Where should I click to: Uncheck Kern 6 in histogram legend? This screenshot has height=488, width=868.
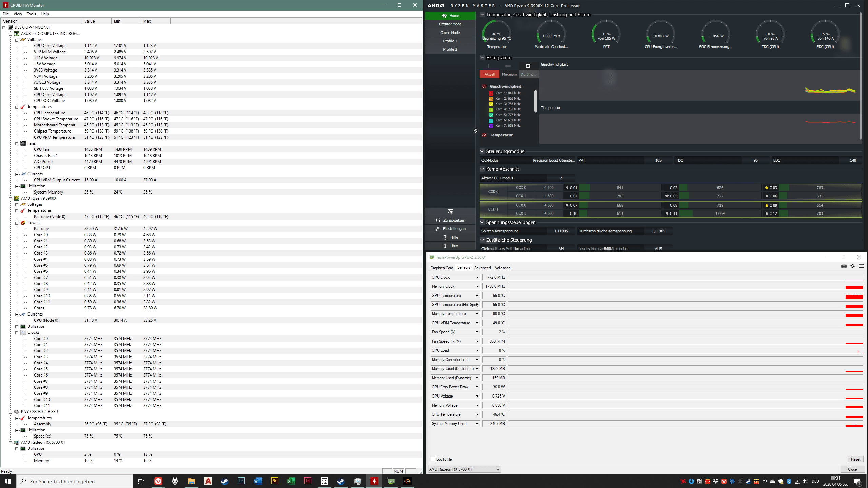(x=491, y=120)
